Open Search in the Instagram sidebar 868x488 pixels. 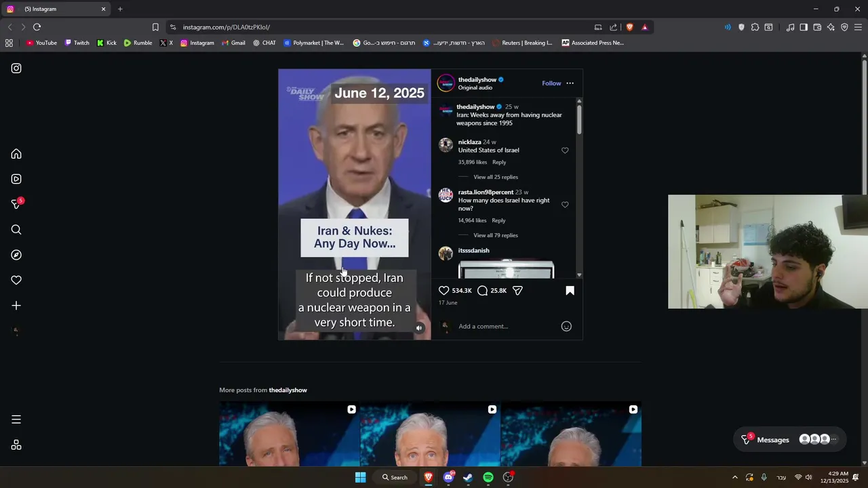tap(16, 230)
